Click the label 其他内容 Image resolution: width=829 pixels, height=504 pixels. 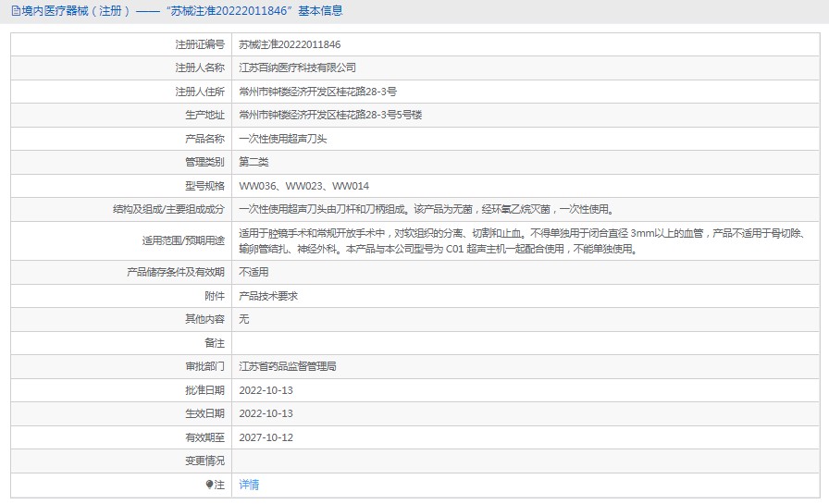(x=204, y=319)
